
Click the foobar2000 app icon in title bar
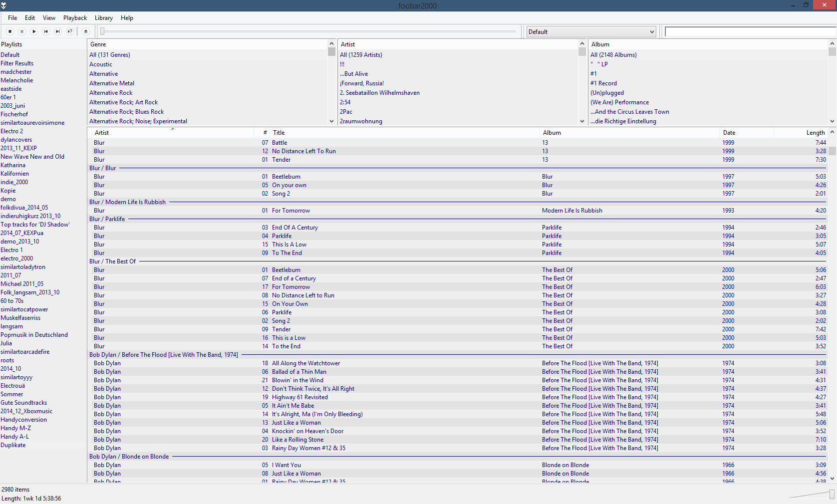[x=4, y=5]
